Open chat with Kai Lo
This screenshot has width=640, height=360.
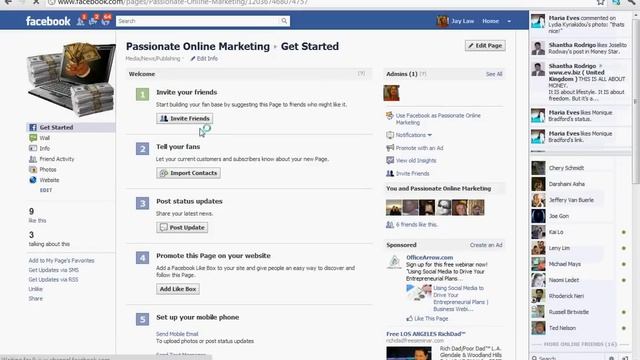point(580,232)
